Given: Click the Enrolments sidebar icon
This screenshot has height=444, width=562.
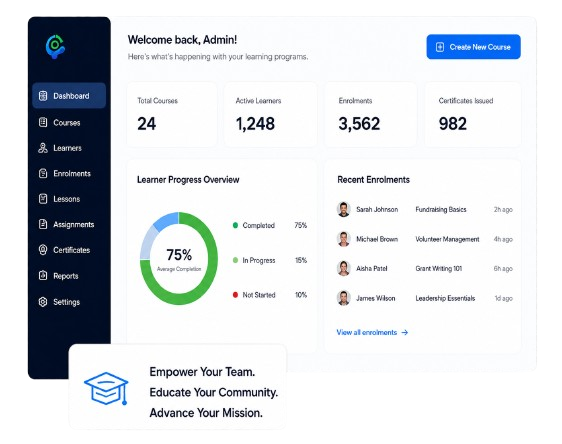Looking at the screenshot, I should click(43, 173).
